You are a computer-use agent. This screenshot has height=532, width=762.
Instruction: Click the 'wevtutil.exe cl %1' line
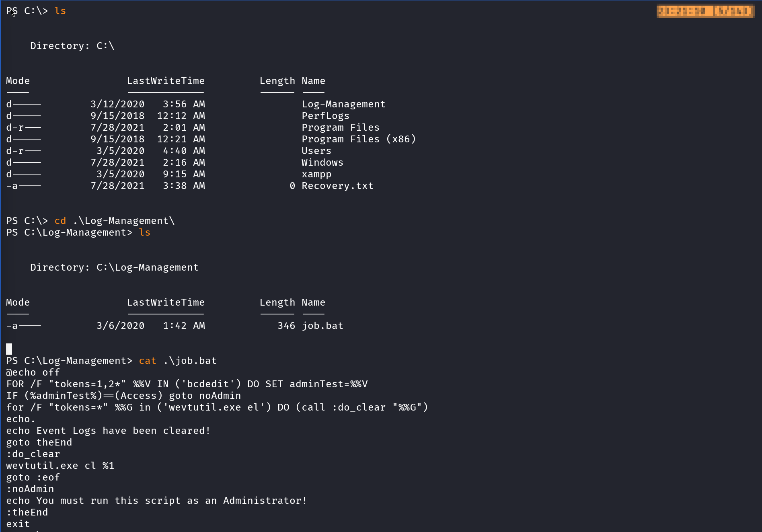point(60,466)
